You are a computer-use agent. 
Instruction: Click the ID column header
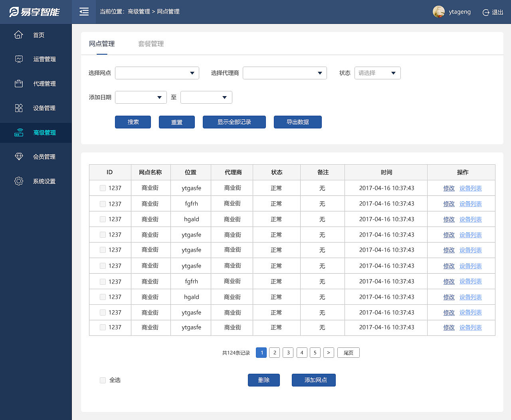pyautogui.click(x=109, y=172)
